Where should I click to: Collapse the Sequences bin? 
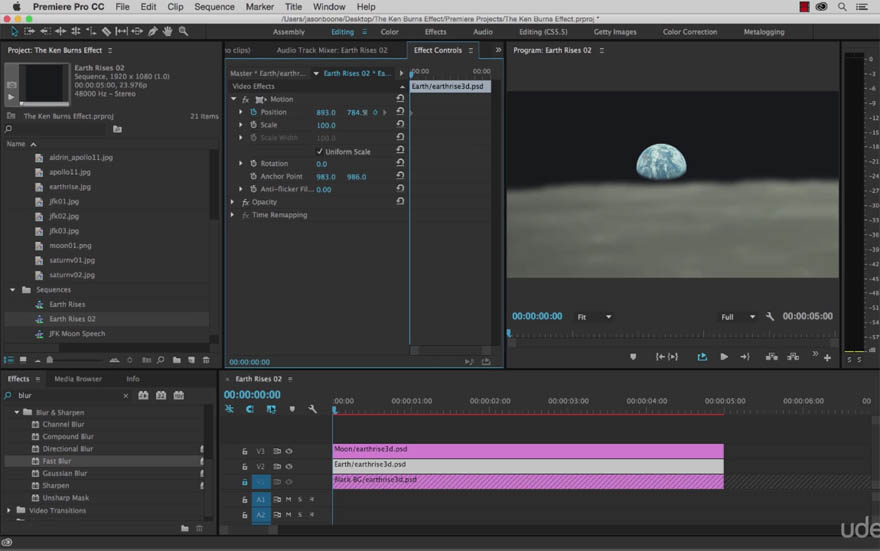(13, 290)
